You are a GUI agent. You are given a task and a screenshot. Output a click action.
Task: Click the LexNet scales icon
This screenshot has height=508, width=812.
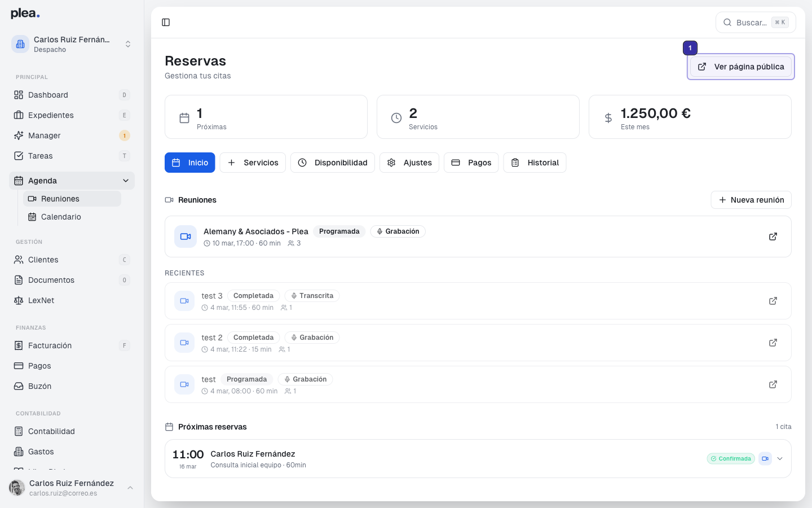pos(19,300)
